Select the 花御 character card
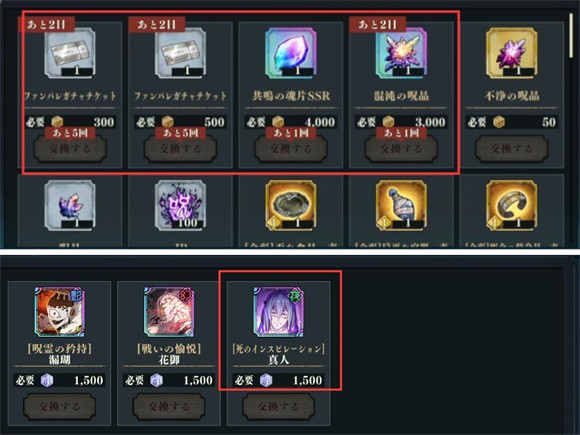The image size is (580, 435). coord(169,311)
